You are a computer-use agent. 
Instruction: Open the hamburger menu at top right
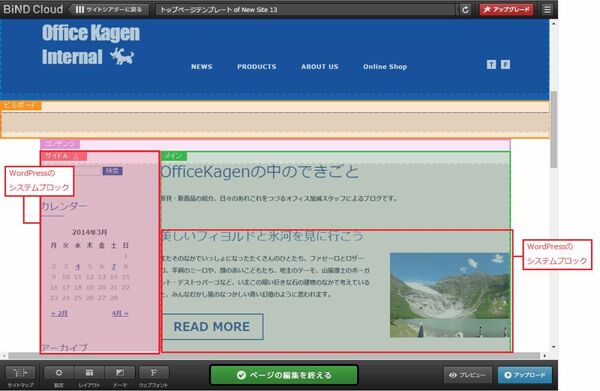(x=547, y=9)
